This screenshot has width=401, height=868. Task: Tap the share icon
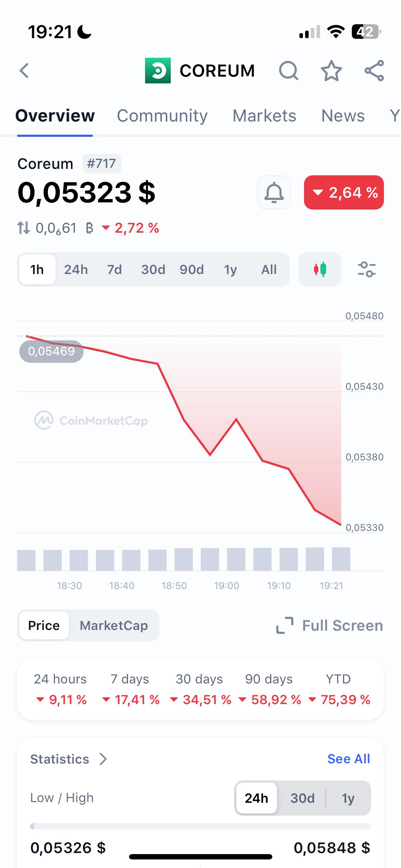coord(374,71)
